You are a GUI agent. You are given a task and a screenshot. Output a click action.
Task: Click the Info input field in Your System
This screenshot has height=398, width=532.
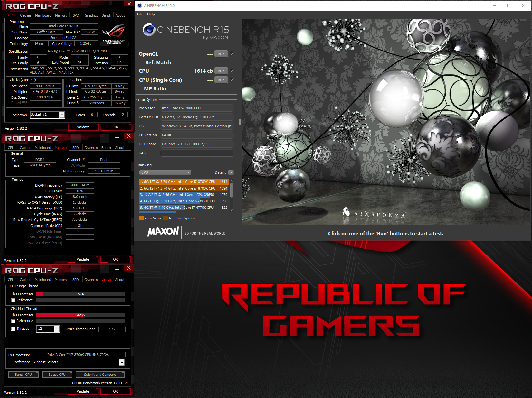[197, 153]
